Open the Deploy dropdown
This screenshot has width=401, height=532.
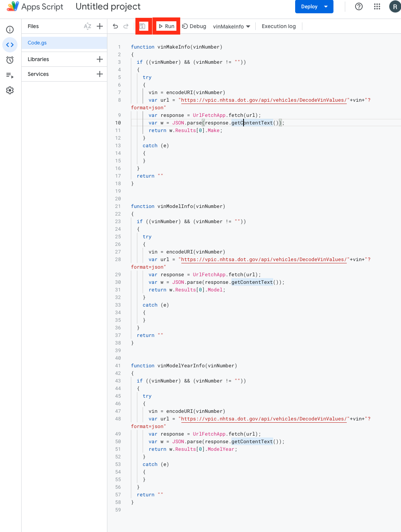tap(314, 6)
